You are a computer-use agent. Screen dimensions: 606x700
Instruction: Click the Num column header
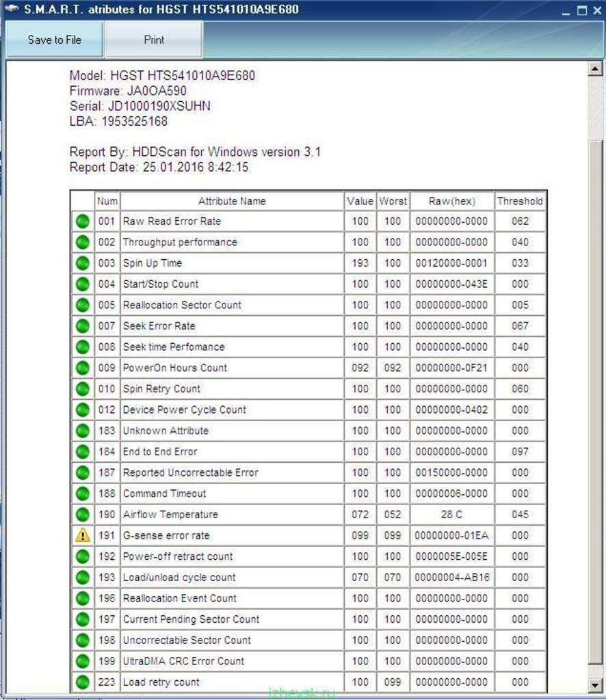pyautogui.click(x=107, y=202)
